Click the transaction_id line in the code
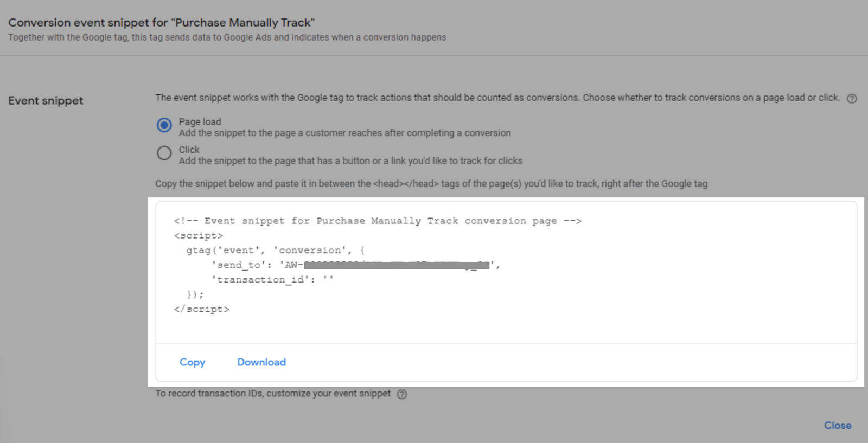 click(x=272, y=279)
